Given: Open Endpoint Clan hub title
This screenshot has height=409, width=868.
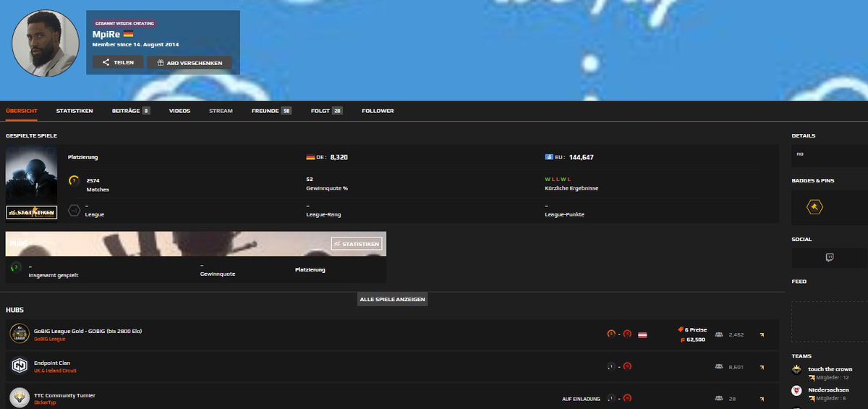Looking at the screenshot, I should pos(52,363).
